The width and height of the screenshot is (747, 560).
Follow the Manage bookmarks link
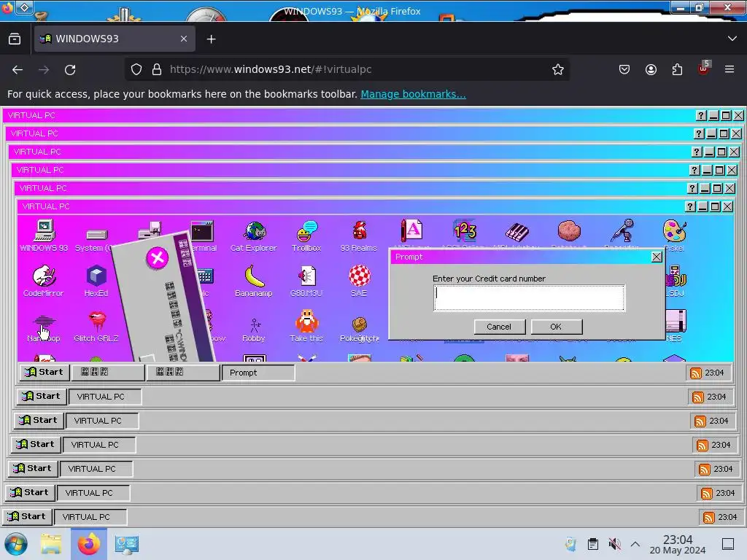(413, 94)
